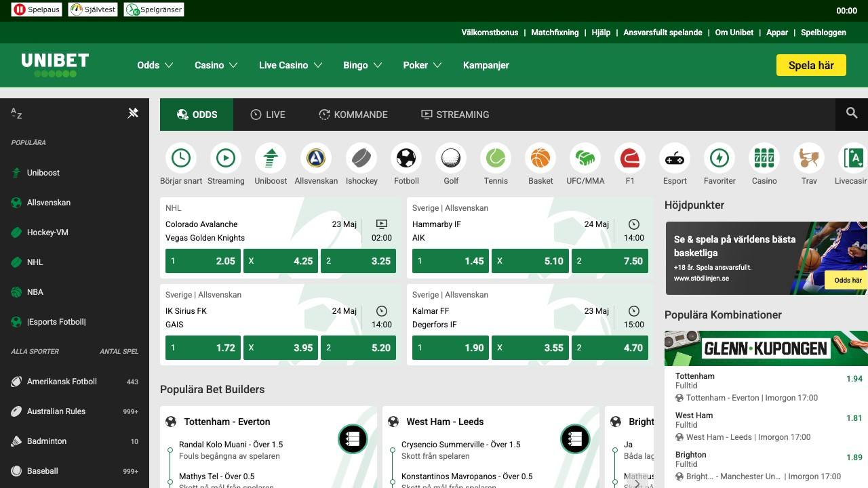Bet on AIK at odds 7.50
This screenshot has width=868, height=488.
pyautogui.click(x=610, y=261)
